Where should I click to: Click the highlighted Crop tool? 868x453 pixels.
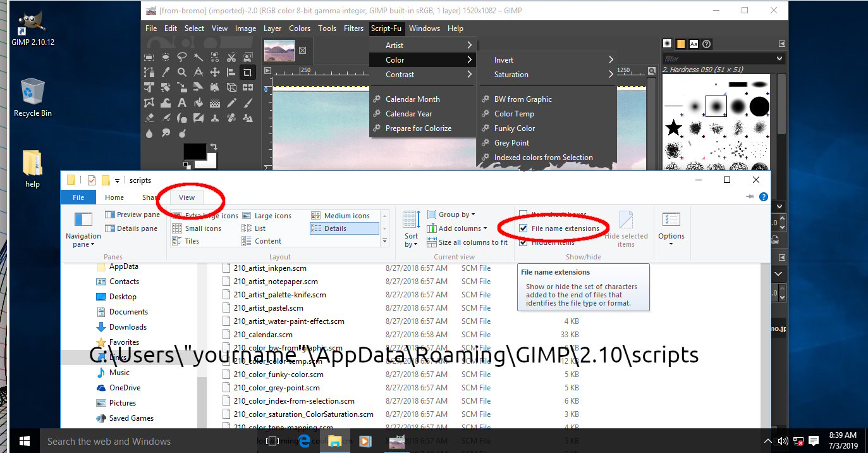point(248,72)
